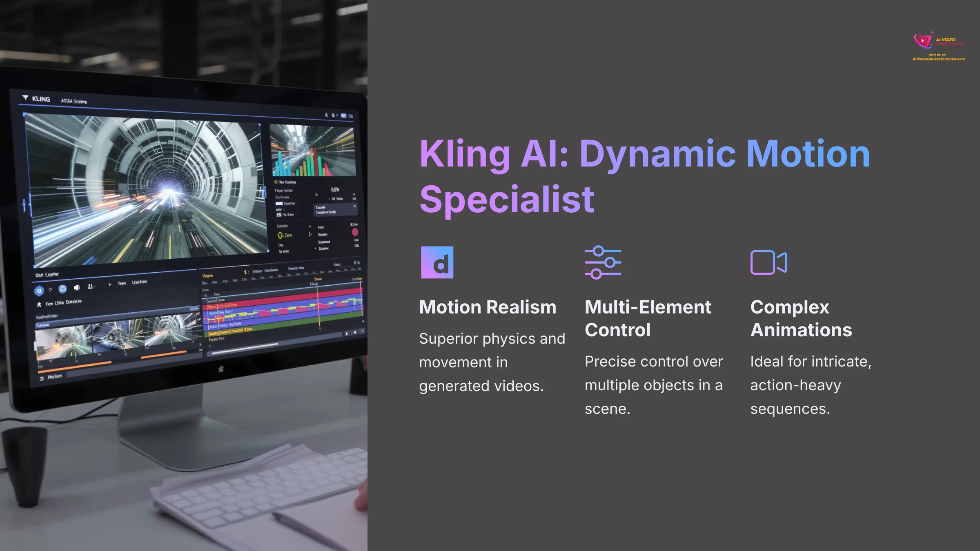Open the hamburger menu beside Motion

pos(42,379)
